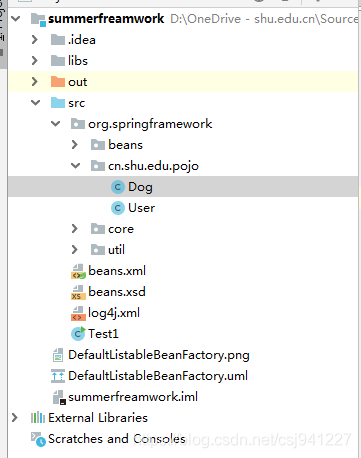361x458 pixels.
Task: Expand the libs folder
Action: [x=35, y=61]
